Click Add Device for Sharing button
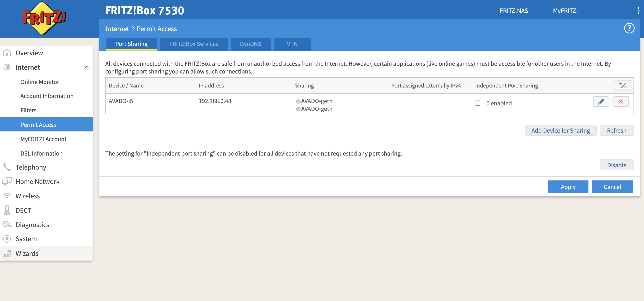This screenshot has height=301, width=644. [560, 131]
